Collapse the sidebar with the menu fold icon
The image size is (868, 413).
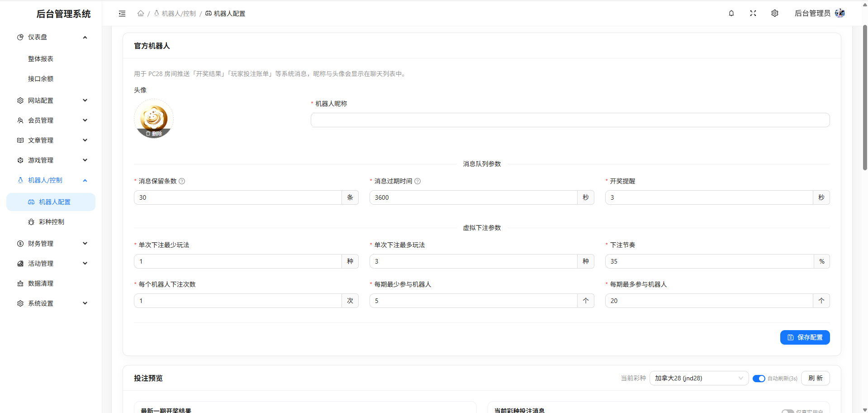click(x=122, y=14)
